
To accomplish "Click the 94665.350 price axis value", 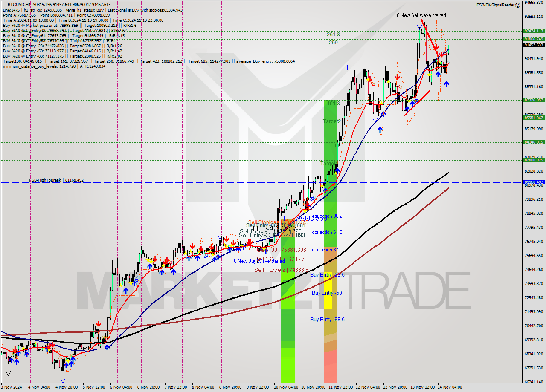I will 534,3.
